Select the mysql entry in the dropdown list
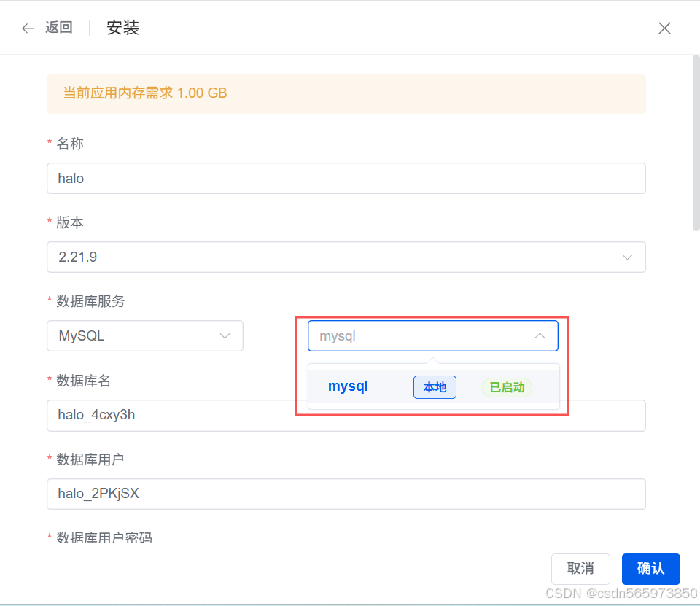Image resolution: width=700 pixels, height=606 pixels. [348, 386]
